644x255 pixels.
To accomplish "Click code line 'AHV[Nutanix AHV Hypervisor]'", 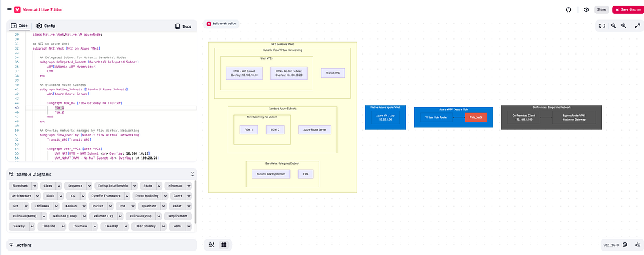I will coord(72,67).
